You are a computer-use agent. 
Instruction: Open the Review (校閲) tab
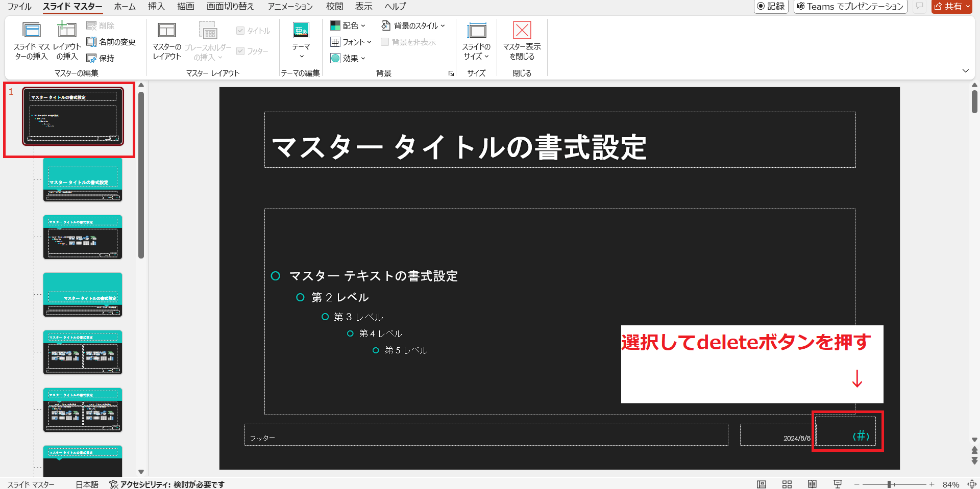[x=334, y=6]
